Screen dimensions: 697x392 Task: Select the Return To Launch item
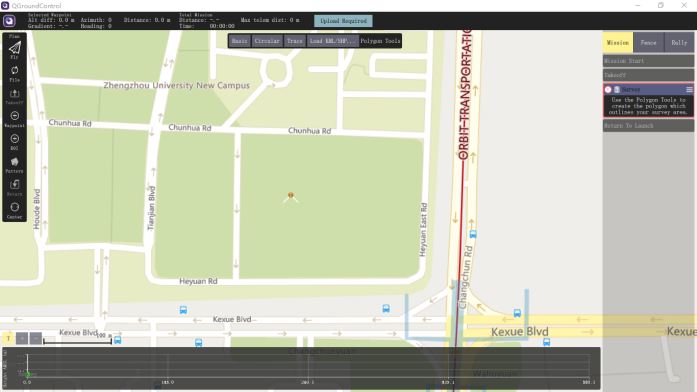point(649,126)
